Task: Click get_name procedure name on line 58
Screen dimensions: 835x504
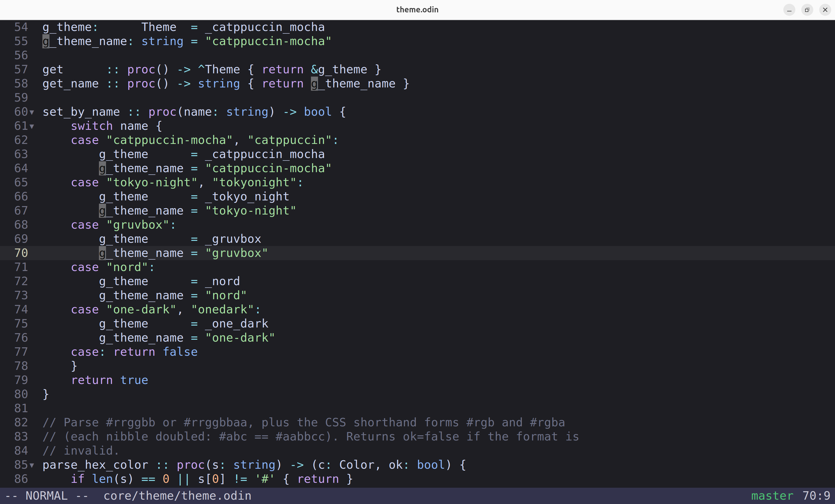Action: (70, 84)
